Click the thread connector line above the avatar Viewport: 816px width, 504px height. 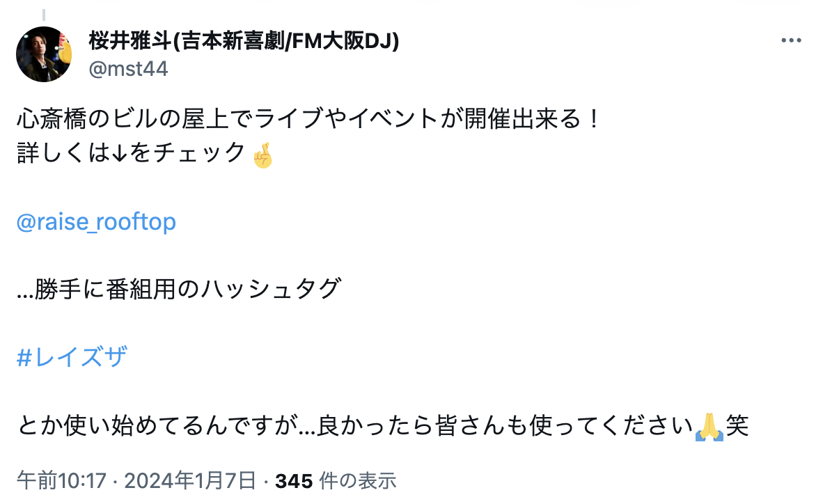click(x=44, y=15)
